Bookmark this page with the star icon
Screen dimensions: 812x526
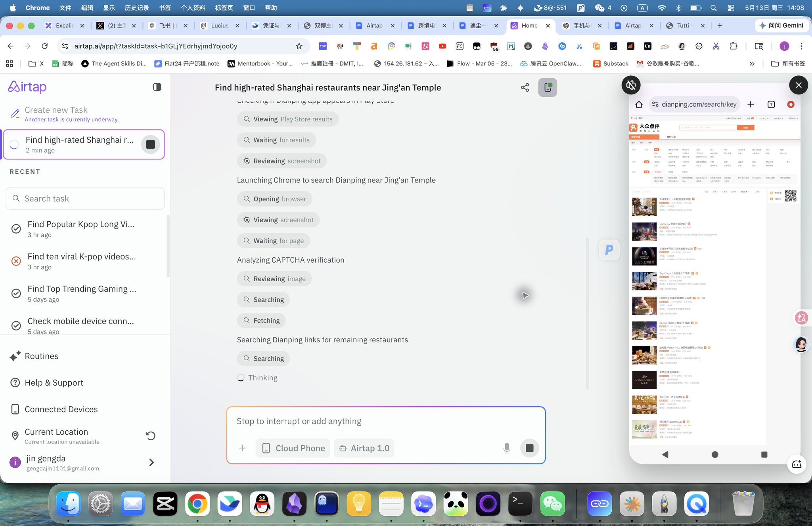click(x=299, y=46)
